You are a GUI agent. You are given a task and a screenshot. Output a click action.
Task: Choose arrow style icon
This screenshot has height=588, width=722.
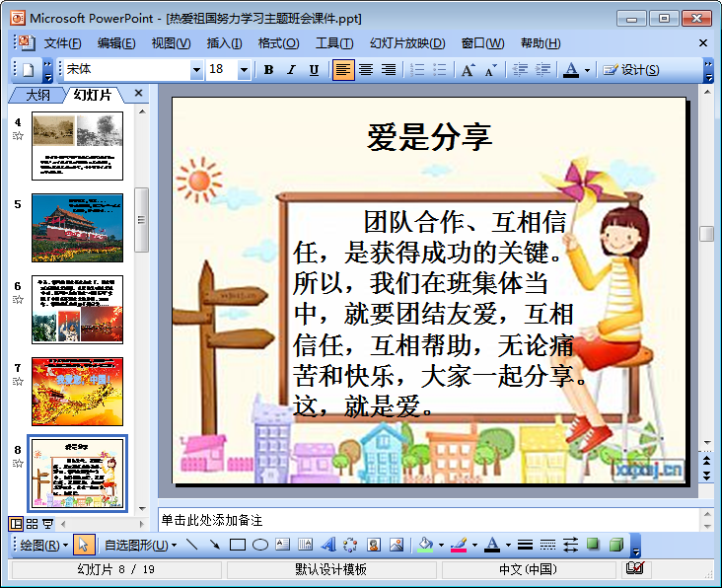pyautogui.click(x=570, y=546)
